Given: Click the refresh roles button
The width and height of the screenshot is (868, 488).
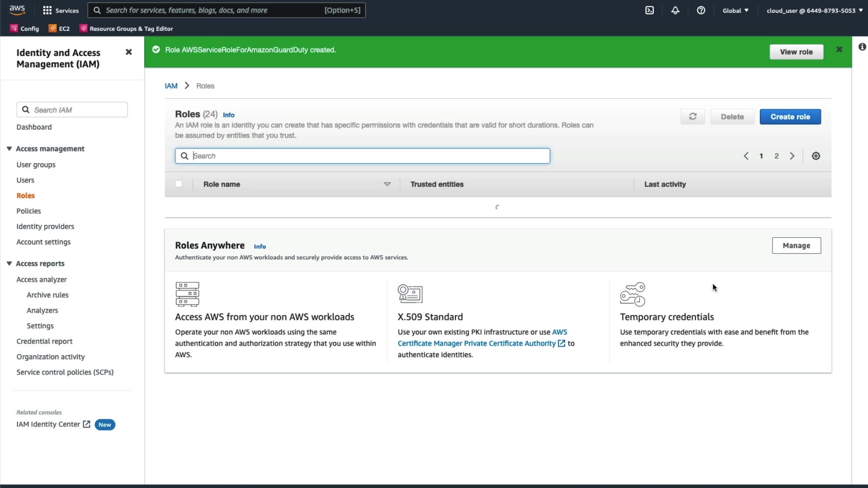Looking at the screenshot, I should 693,117.
